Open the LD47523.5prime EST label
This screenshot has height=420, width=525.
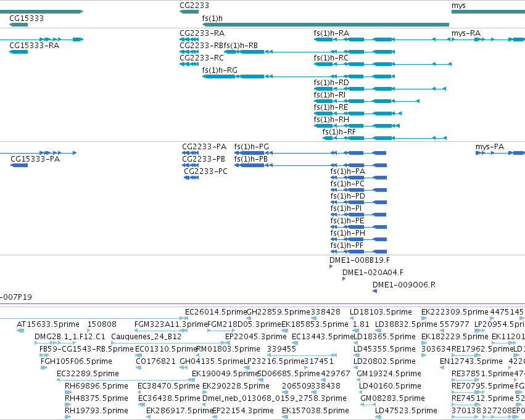pyautogui.click(x=406, y=411)
